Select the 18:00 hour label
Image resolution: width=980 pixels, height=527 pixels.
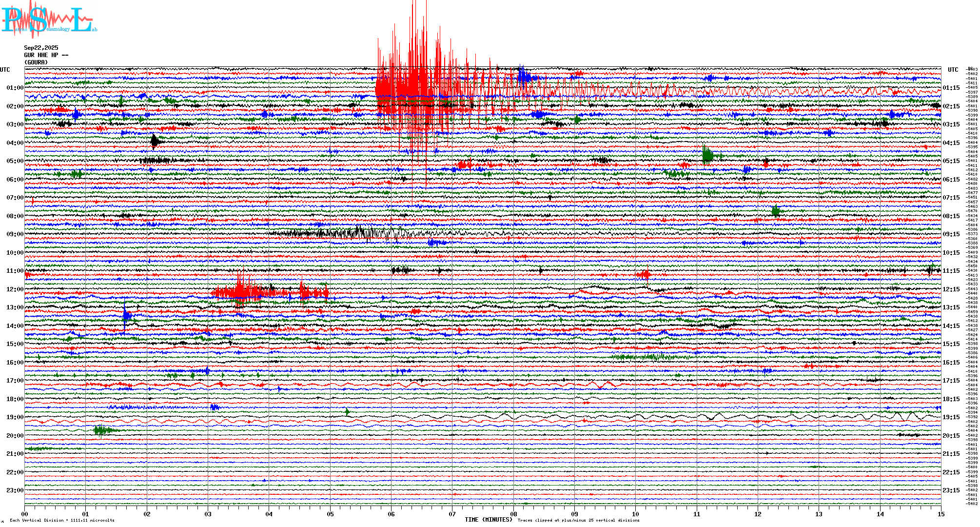pyautogui.click(x=15, y=399)
